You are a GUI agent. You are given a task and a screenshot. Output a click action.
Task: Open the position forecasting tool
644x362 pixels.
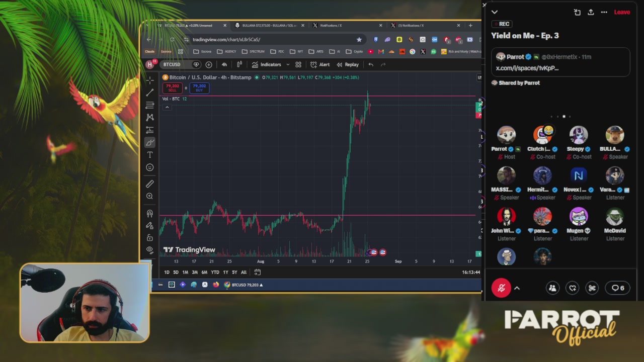click(x=150, y=130)
